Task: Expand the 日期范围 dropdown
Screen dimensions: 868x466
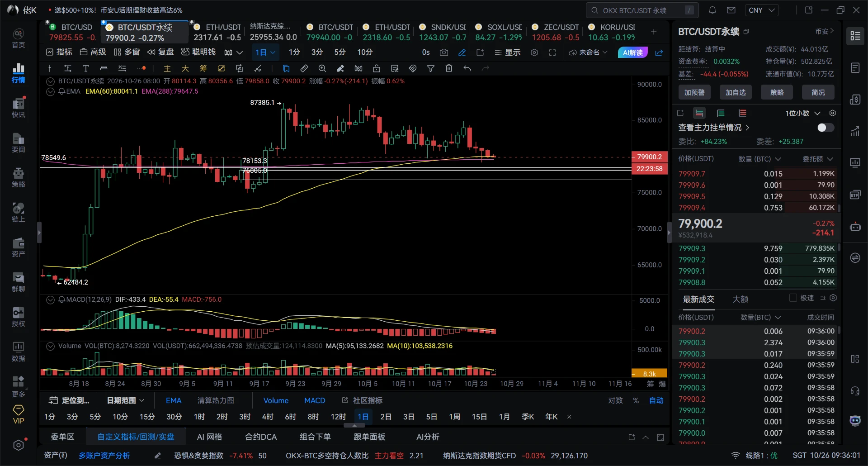Action: point(125,400)
